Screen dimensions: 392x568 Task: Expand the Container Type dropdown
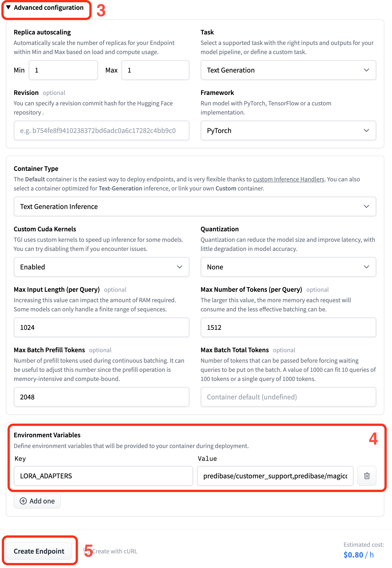click(195, 206)
